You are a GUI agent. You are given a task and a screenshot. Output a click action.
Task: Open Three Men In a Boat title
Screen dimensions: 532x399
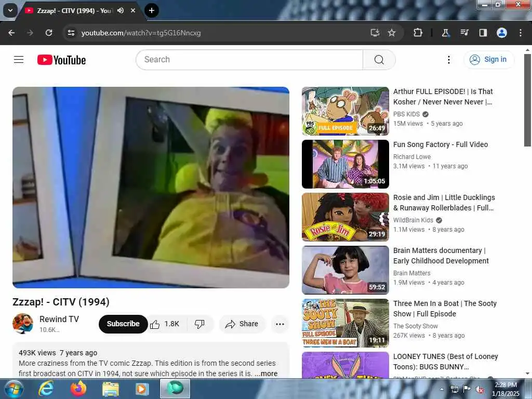(445, 309)
